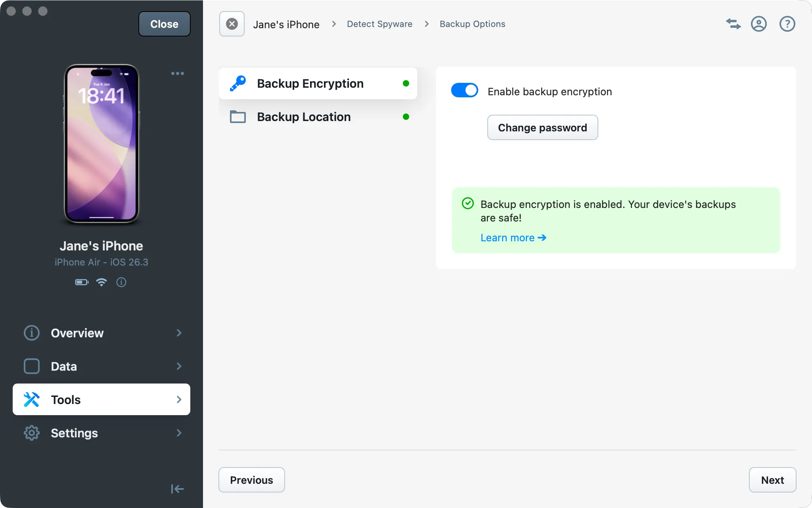Open the three-dot menu near the phone preview

coord(177,73)
